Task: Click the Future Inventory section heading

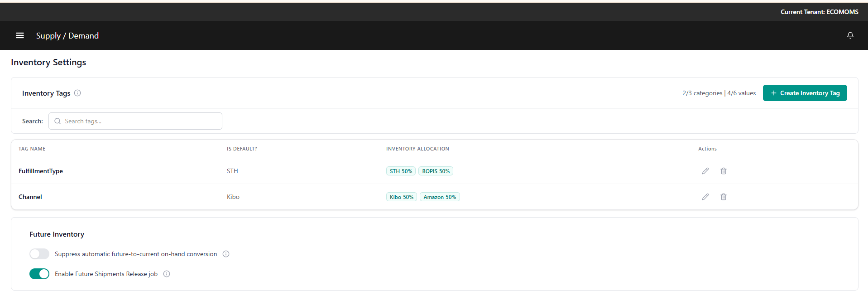Action: 57,234
